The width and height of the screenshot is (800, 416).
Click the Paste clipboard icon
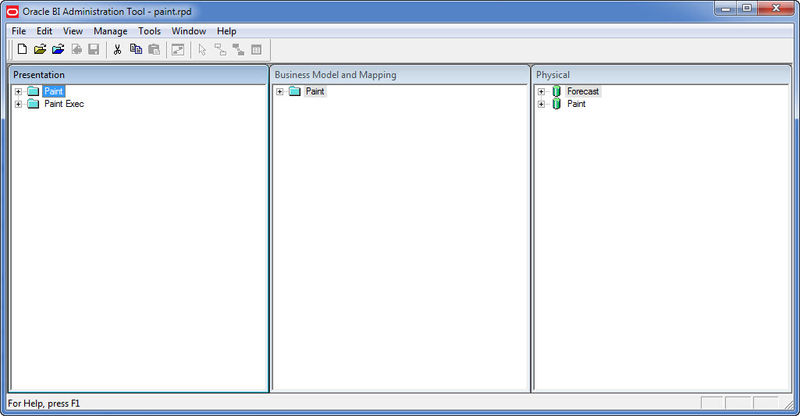154,50
